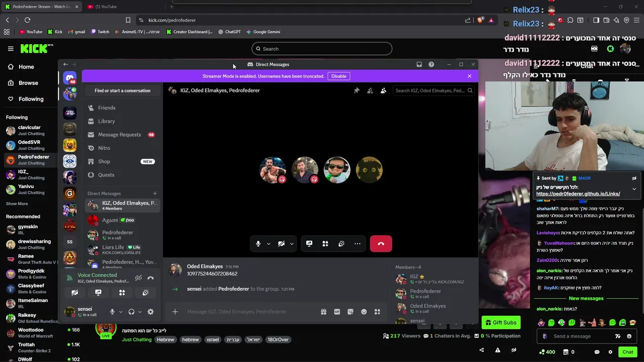Disconnect via Voice Connected panel phone icon

click(x=150, y=278)
